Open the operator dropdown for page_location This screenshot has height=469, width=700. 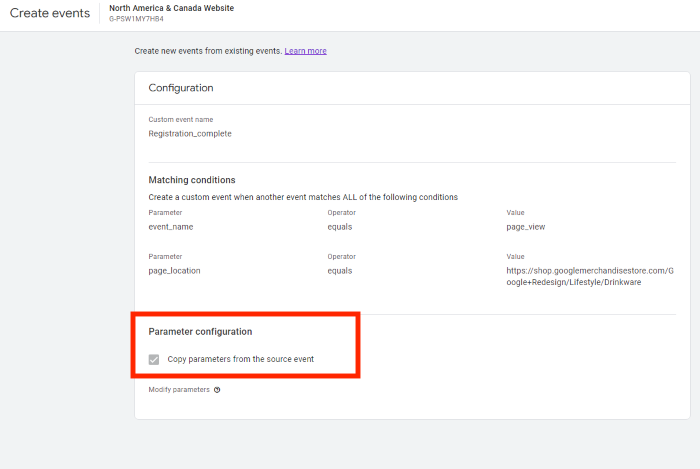coord(340,270)
